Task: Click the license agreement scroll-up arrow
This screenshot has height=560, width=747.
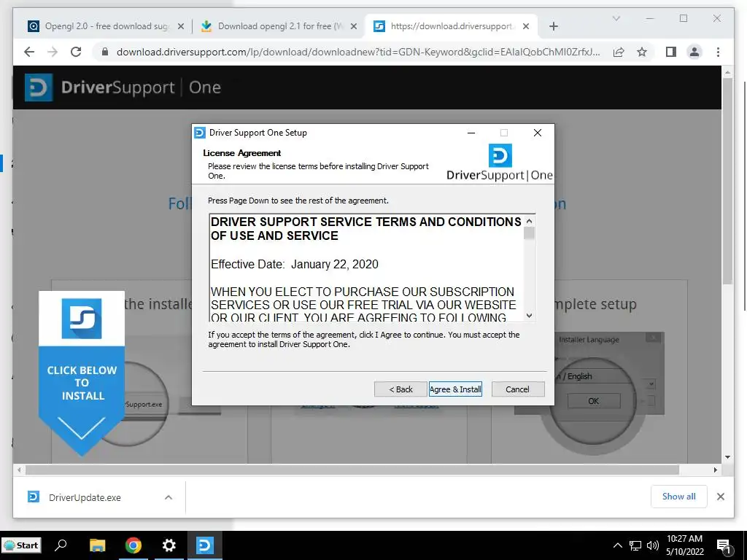Action: (x=529, y=221)
